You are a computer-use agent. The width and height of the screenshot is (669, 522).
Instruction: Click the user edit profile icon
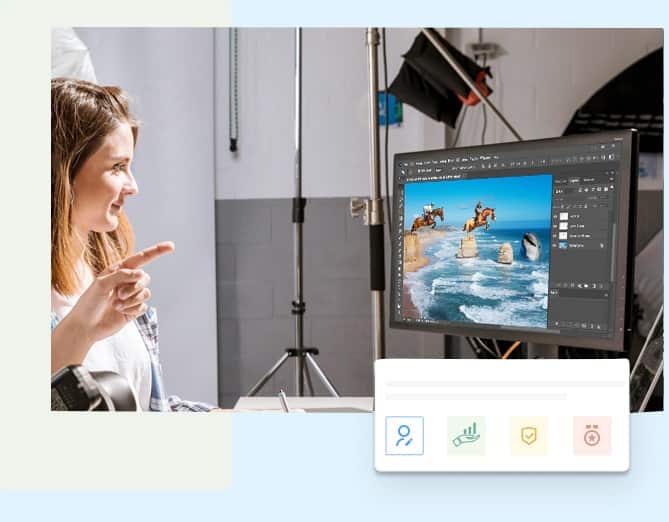[x=404, y=436]
